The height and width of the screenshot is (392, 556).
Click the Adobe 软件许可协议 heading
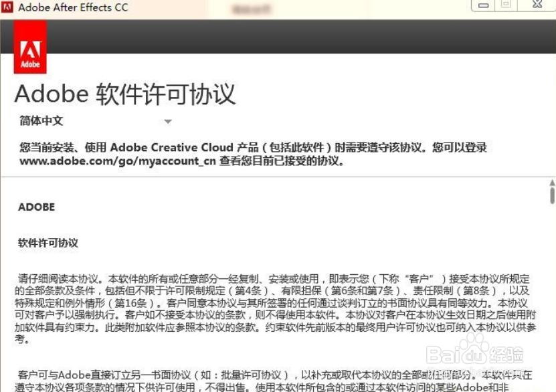125,94
